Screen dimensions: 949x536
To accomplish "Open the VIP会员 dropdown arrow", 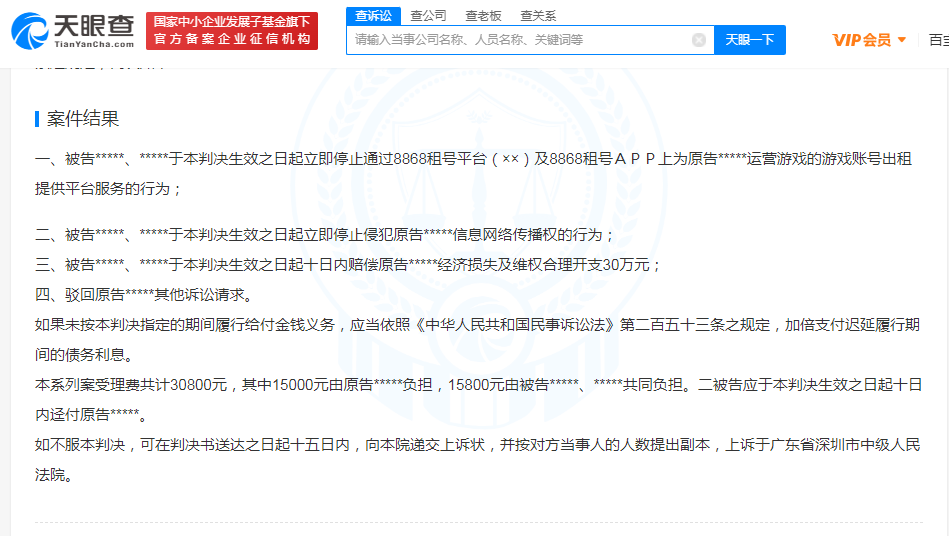I will point(902,40).
